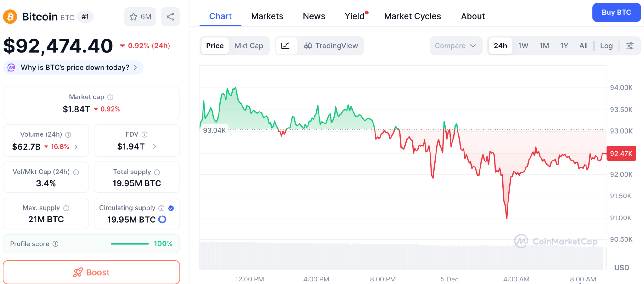
Task: Expand FDV details chevron
Action: (x=154, y=146)
